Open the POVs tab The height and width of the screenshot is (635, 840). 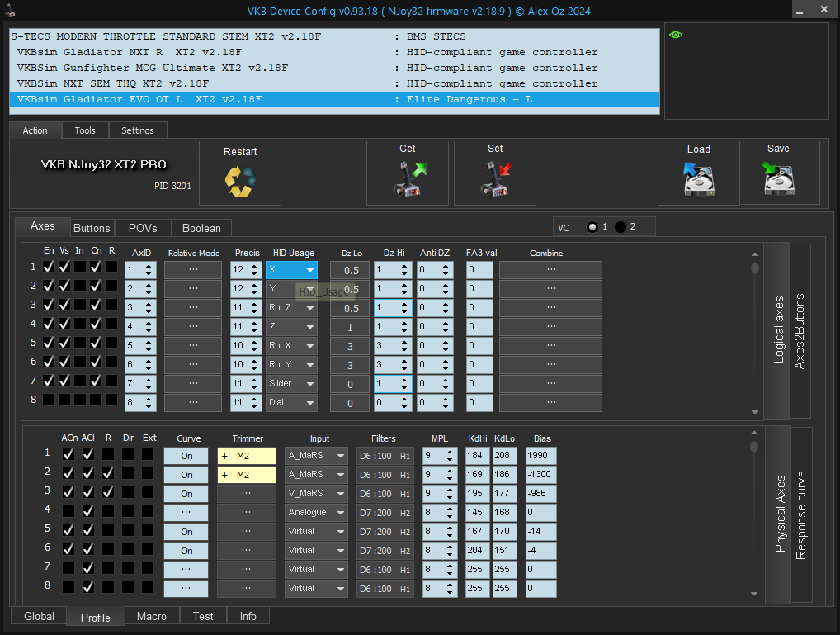(143, 228)
